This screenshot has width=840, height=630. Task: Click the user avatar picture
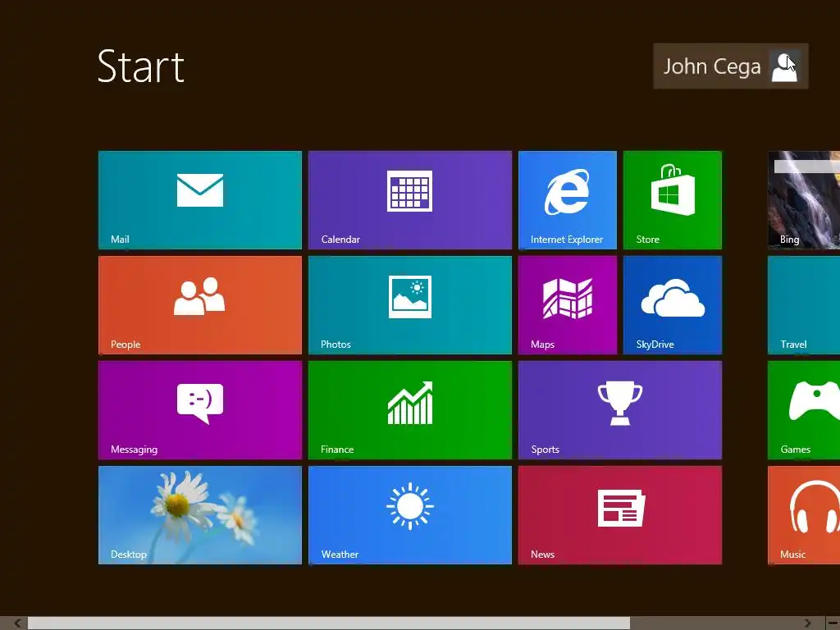784,66
